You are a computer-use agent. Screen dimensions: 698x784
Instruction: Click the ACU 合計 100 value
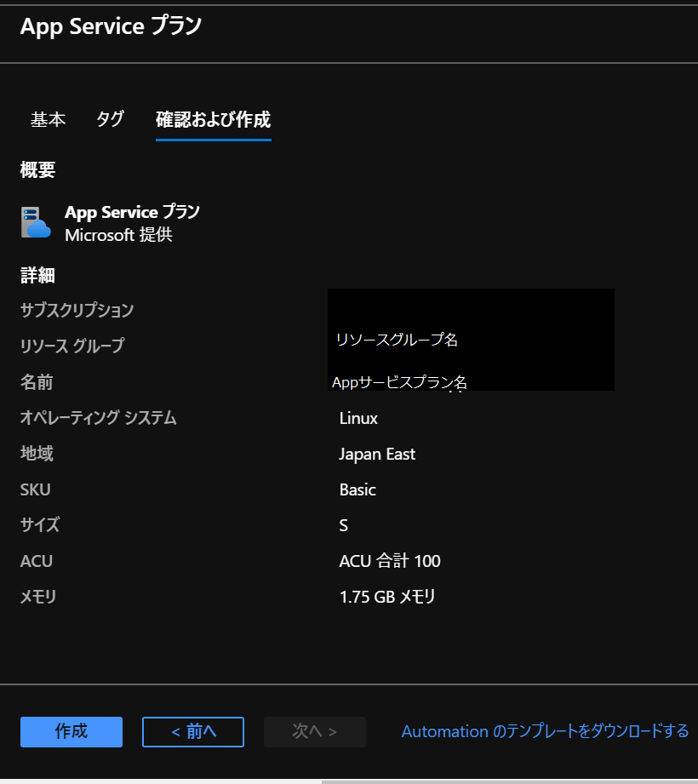390,561
